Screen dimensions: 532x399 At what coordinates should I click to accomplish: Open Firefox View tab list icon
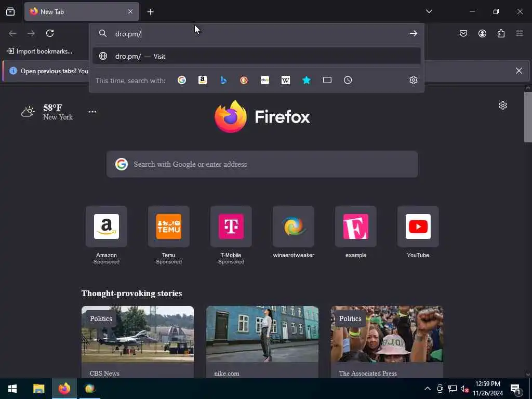point(10,11)
